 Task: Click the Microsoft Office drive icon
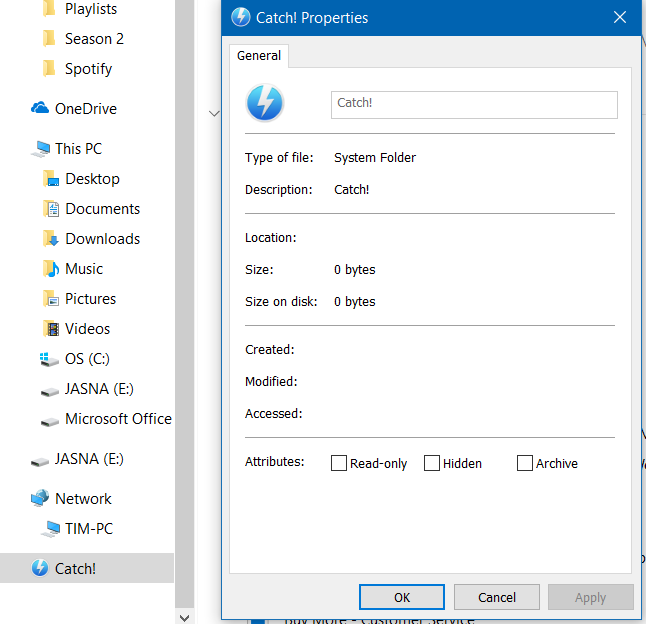click(50, 422)
